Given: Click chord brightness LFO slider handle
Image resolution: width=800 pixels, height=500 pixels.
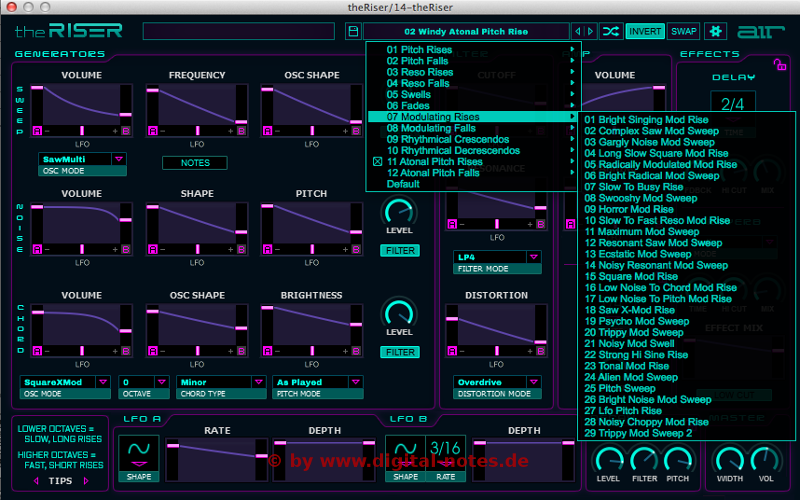Looking at the screenshot, I should (x=312, y=351).
